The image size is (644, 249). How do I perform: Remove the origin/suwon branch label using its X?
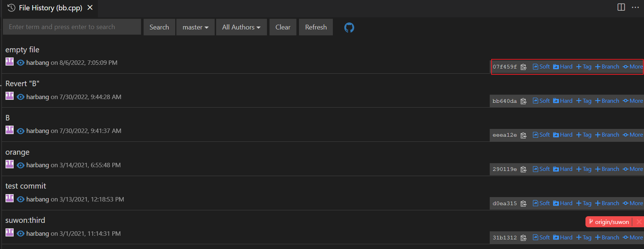pyautogui.click(x=639, y=222)
